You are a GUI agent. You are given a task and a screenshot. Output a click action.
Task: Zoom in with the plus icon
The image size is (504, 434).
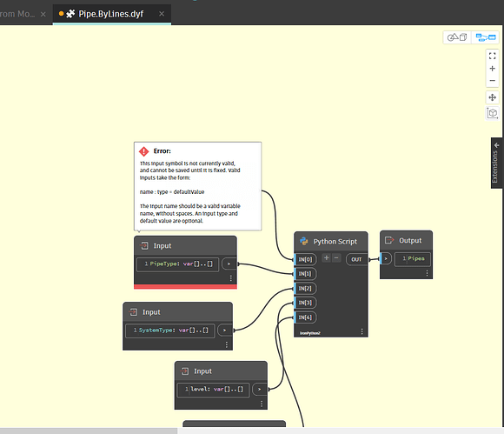(492, 69)
